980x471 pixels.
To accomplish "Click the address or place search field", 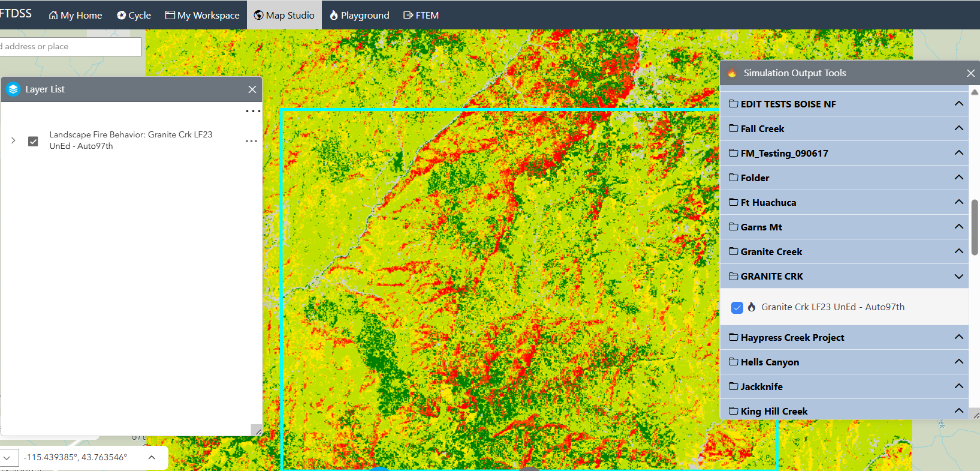I will pyautogui.click(x=70, y=47).
